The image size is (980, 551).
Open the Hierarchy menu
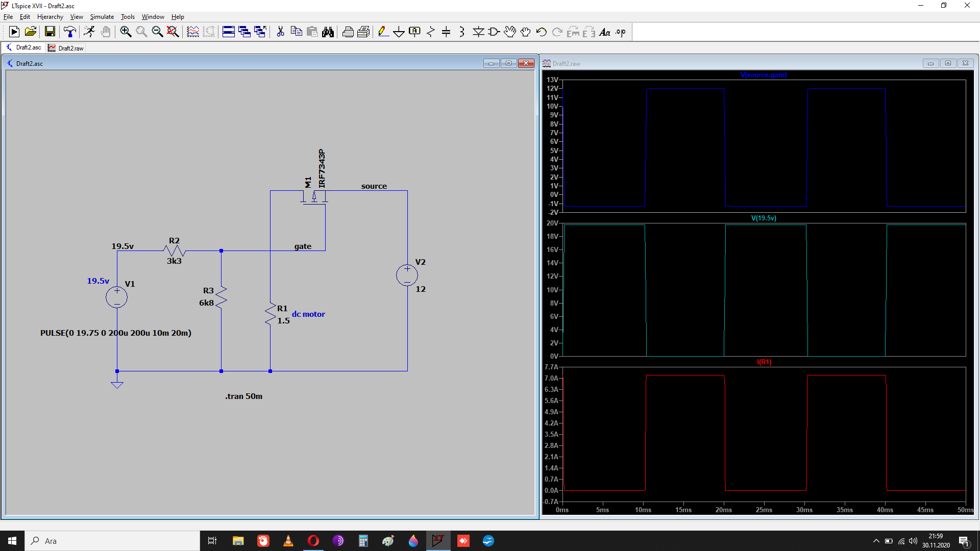[x=50, y=17]
